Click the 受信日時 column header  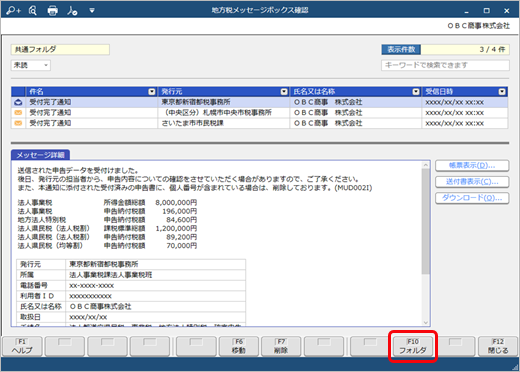(x=465, y=92)
